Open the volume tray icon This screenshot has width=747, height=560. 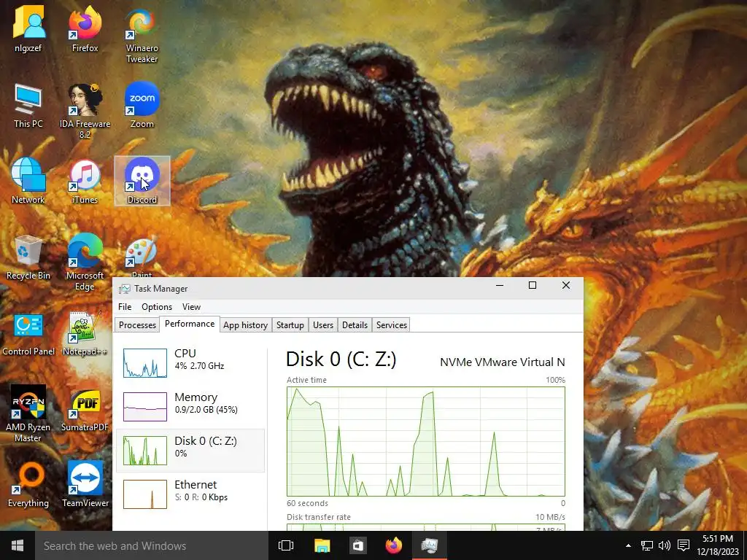click(x=665, y=545)
